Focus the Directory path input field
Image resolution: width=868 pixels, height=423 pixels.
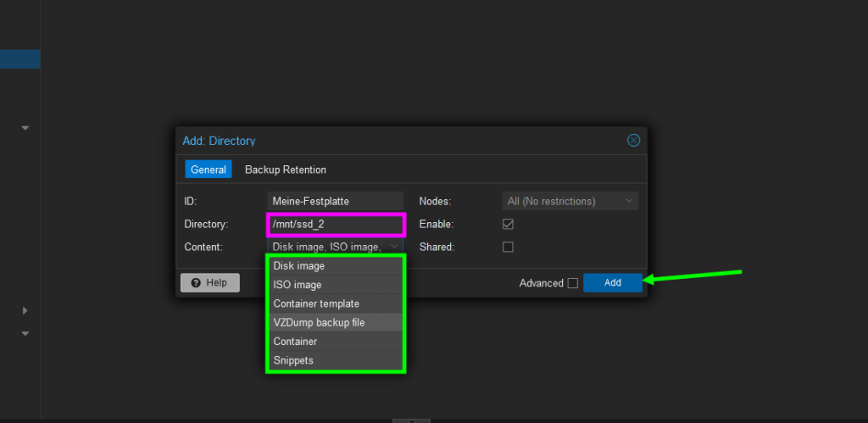336,225
